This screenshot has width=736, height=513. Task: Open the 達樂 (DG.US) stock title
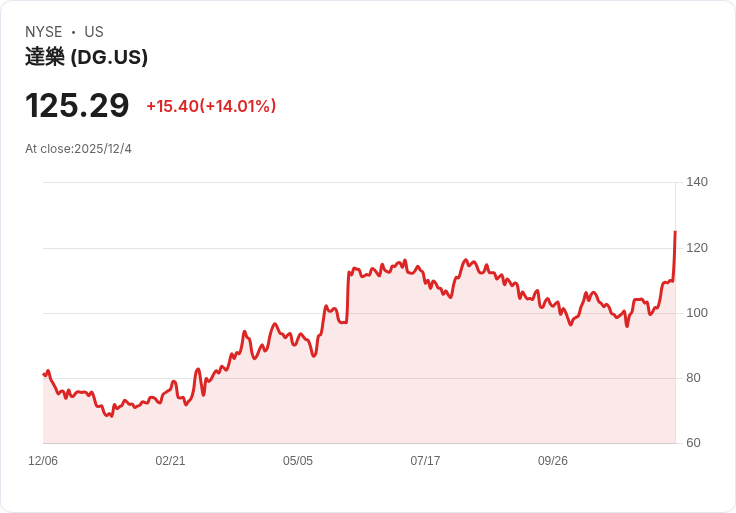point(86,57)
